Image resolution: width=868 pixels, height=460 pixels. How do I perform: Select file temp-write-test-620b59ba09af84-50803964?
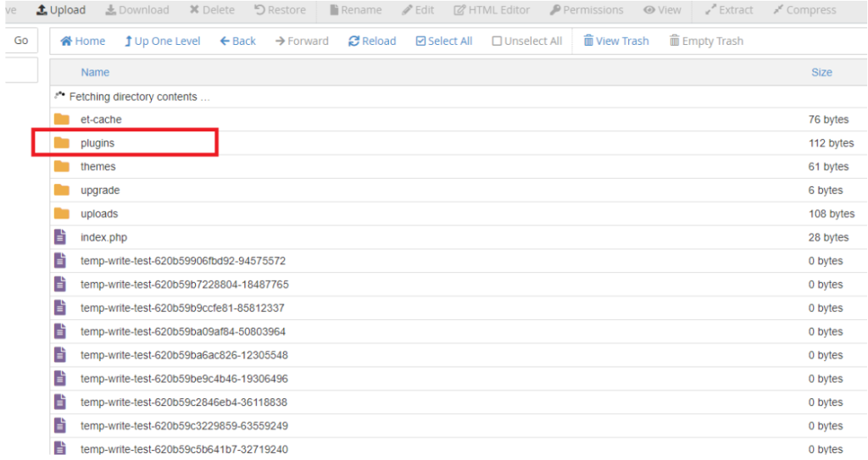pyautogui.click(x=183, y=331)
